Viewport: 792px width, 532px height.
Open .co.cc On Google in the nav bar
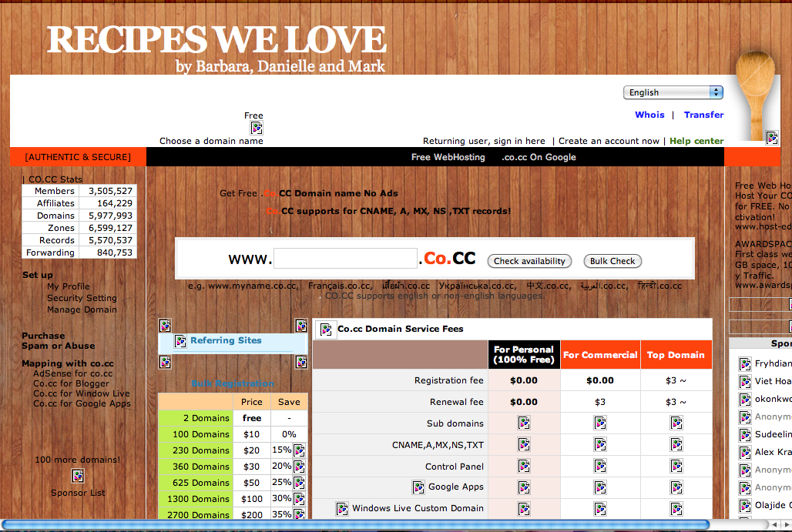(x=539, y=157)
